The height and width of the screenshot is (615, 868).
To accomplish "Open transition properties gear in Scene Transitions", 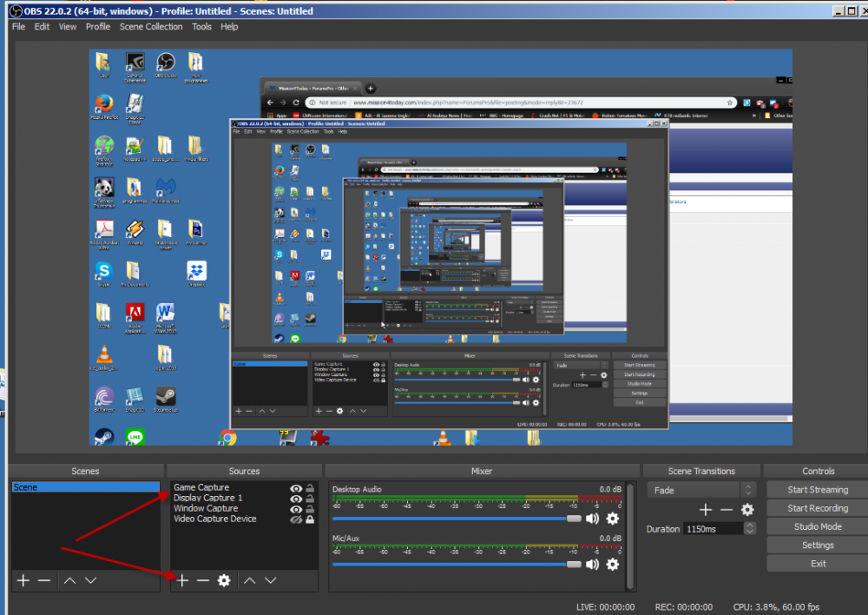I will tap(747, 510).
